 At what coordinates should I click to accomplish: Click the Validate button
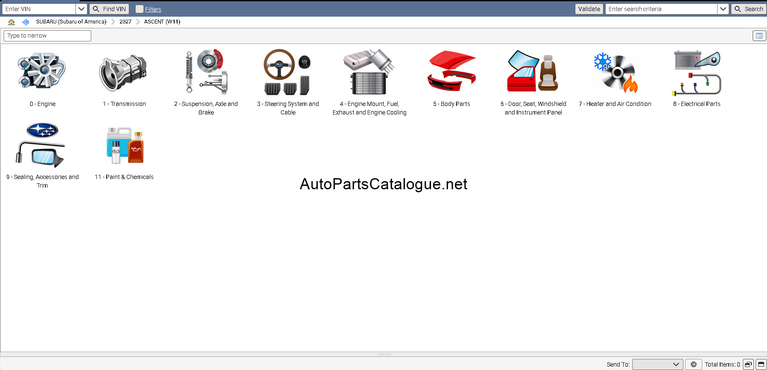point(589,9)
